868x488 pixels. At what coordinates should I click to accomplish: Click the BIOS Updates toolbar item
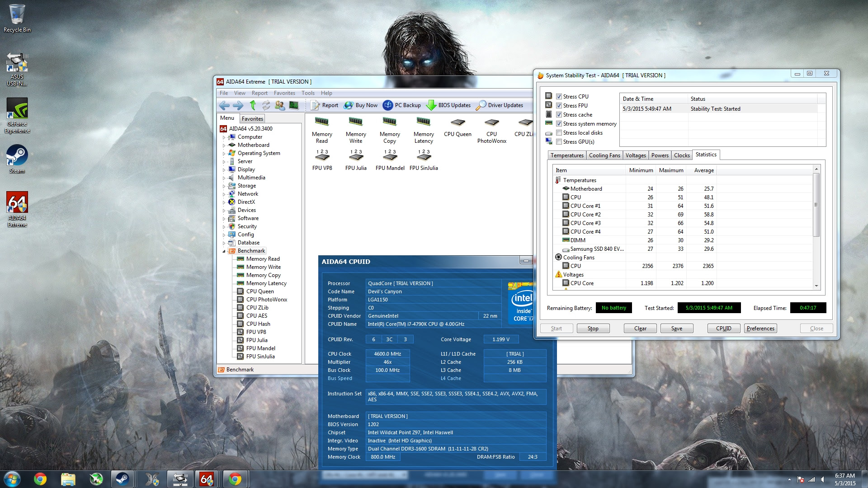click(449, 105)
